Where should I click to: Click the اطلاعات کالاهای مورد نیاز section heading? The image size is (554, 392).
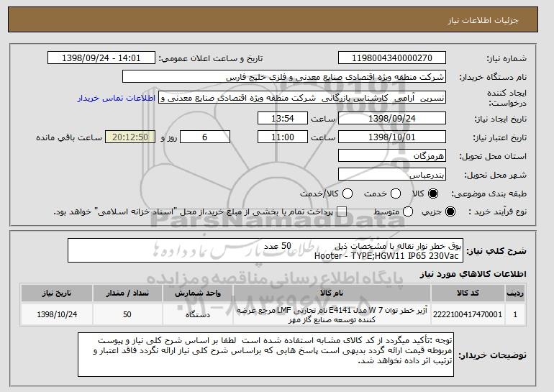tap(473, 274)
